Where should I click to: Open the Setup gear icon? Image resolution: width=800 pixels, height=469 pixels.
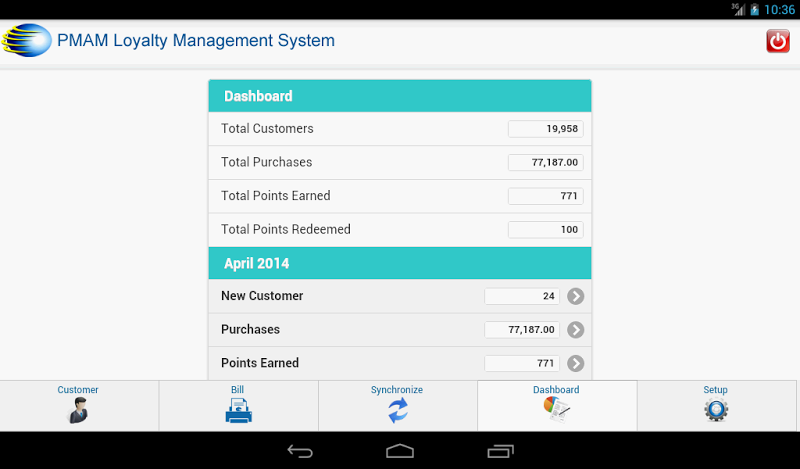716,410
